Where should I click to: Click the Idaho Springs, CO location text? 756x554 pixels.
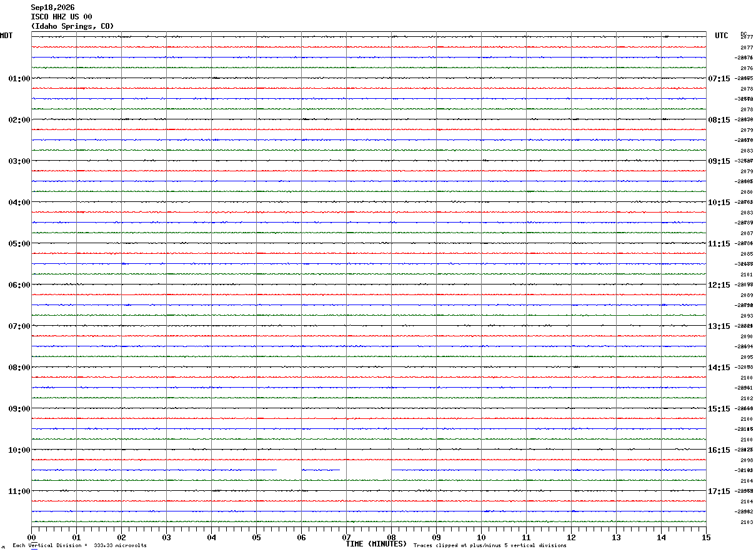point(72,26)
